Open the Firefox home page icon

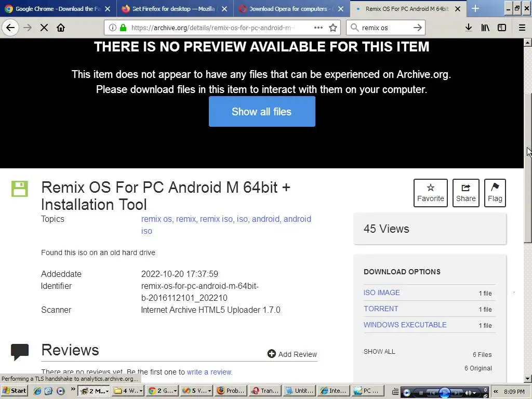click(x=61, y=28)
